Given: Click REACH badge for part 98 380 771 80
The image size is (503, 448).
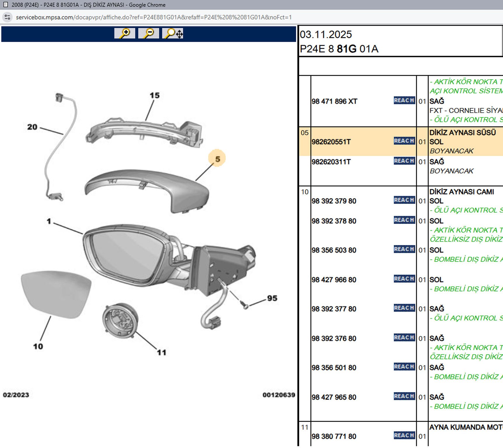Looking at the screenshot, I should coord(404,435).
